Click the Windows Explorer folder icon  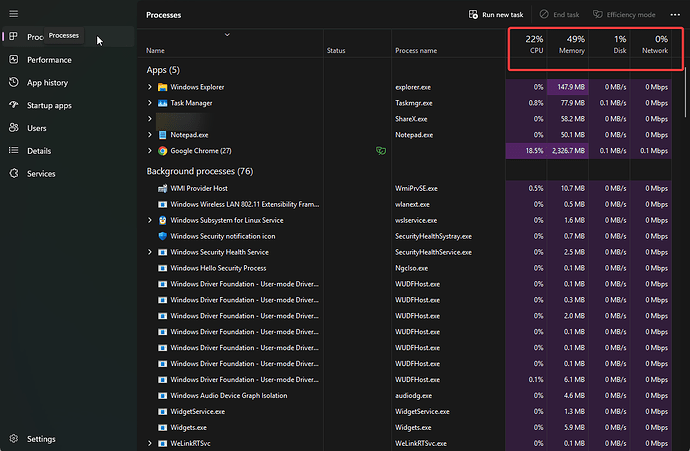coord(162,87)
